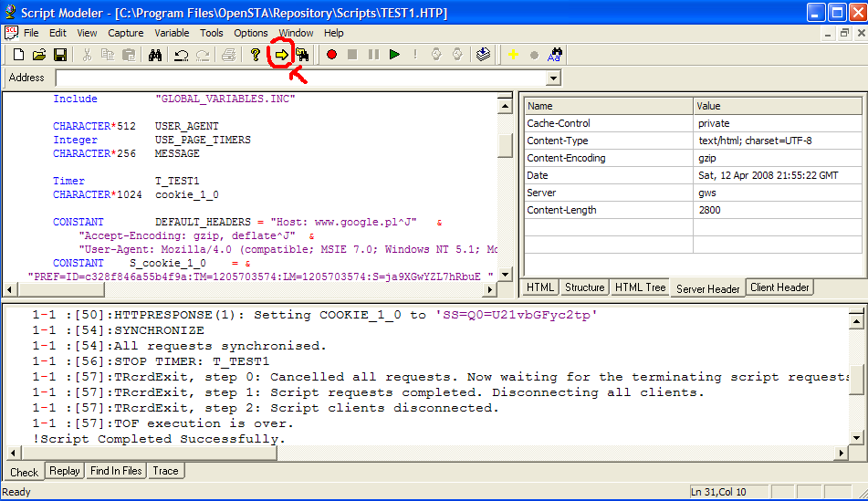
Task: Switch to the Replay output tab
Action: [x=64, y=471]
